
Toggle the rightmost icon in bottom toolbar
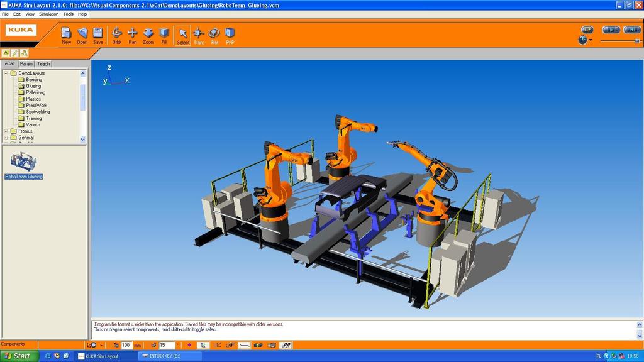click(x=286, y=345)
